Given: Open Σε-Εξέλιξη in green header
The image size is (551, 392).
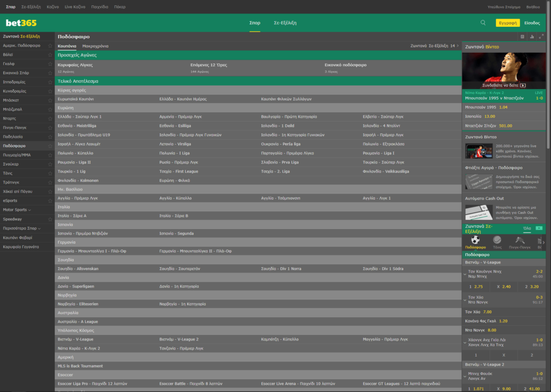Looking at the screenshot, I should [x=285, y=23].
